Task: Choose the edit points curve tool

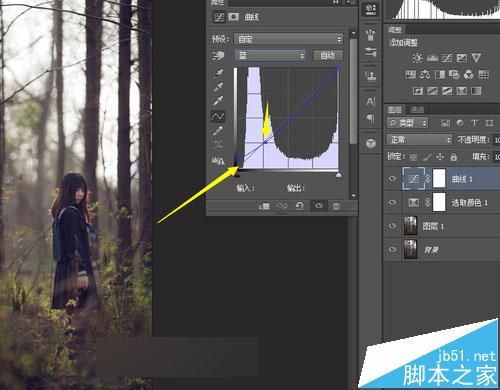Action: pyautogui.click(x=218, y=116)
